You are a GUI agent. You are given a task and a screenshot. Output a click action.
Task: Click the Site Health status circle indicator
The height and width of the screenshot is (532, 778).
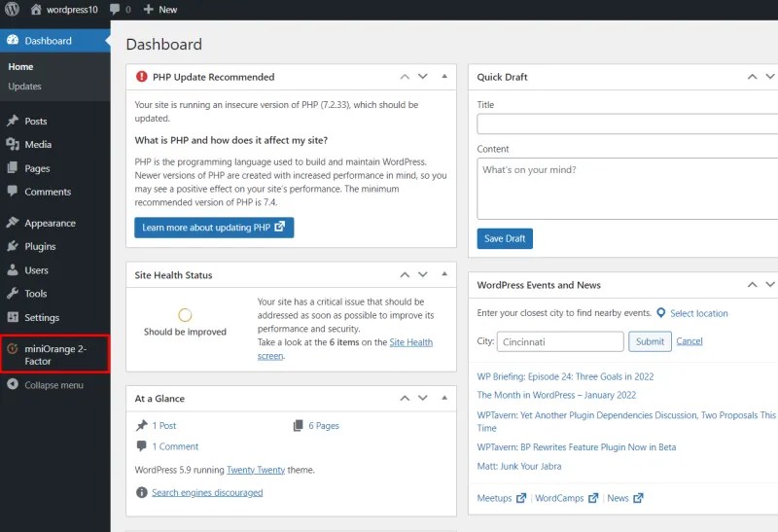pos(185,315)
